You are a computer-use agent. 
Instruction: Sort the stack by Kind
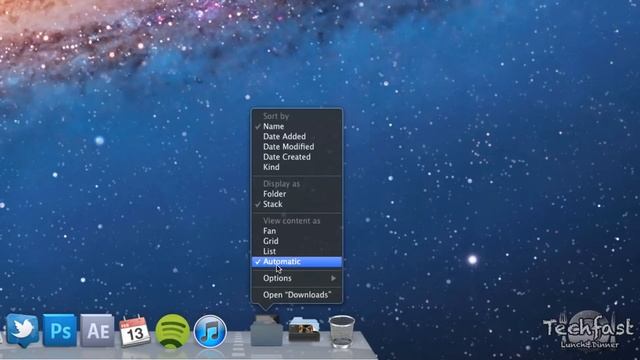[x=297, y=167]
